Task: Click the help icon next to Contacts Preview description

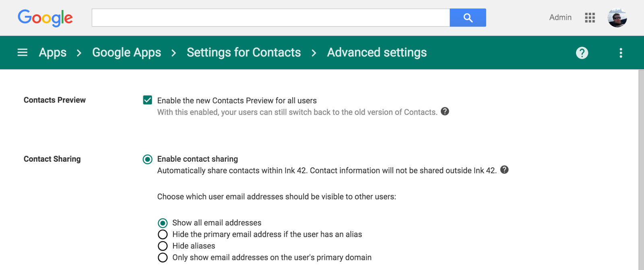Action: [x=445, y=111]
